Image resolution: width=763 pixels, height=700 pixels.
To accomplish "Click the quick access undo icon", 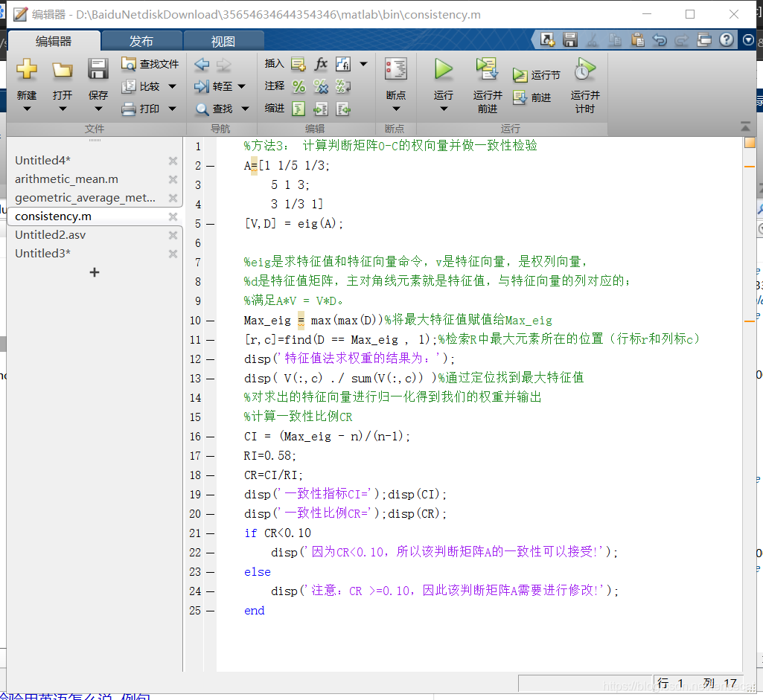I will tap(660, 40).
